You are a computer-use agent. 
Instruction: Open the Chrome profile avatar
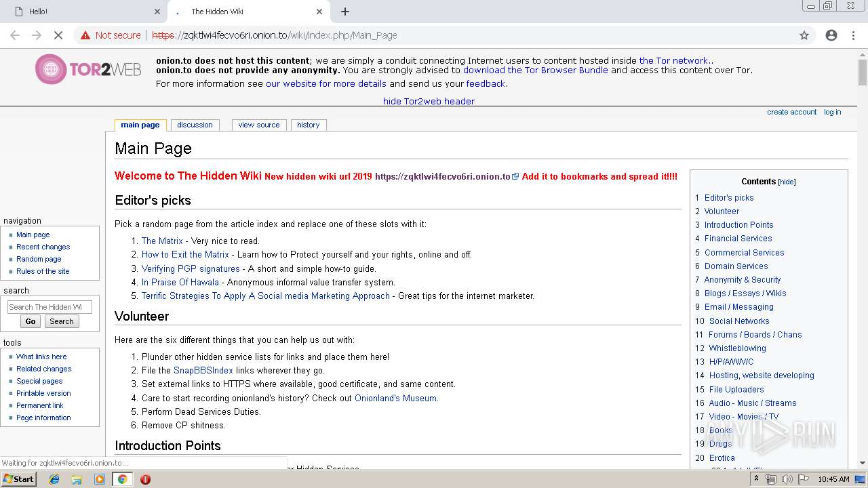point(831,35)
